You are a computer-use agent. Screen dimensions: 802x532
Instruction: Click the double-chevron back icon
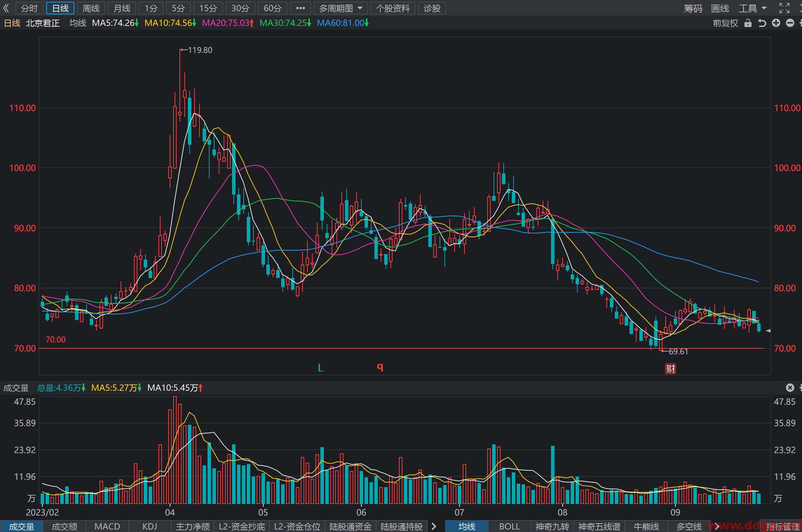6,8
